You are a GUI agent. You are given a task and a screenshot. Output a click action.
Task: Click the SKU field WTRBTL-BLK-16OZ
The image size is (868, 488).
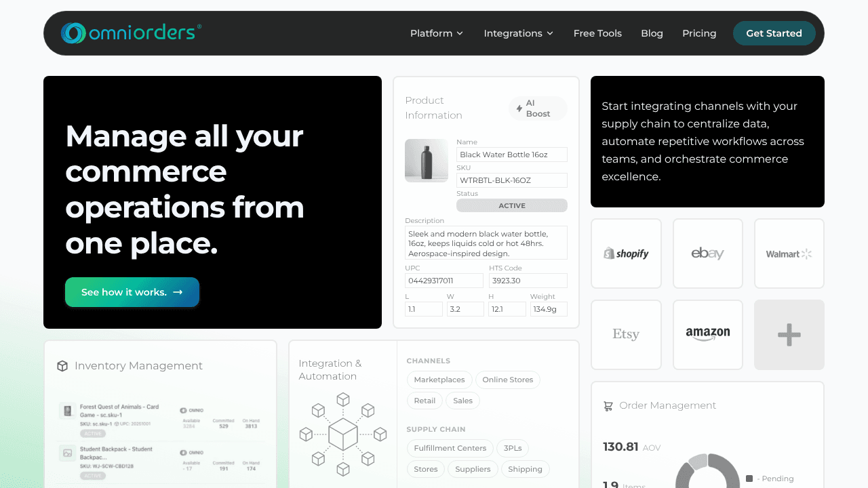pos(512,180)
